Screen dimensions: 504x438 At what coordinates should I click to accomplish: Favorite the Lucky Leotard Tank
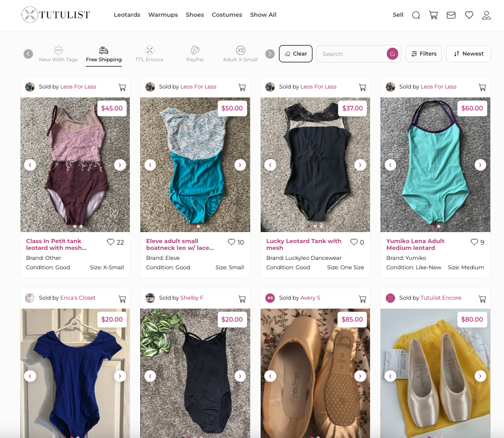tap(354, 242)
